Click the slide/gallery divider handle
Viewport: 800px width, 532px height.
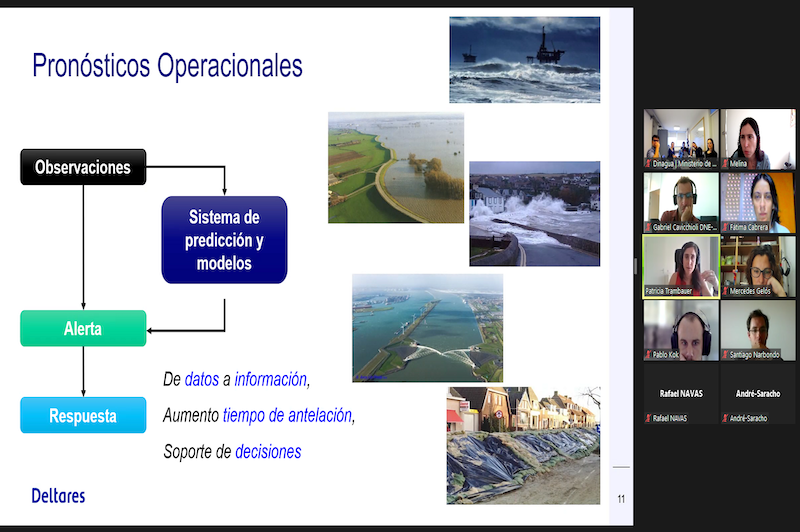636,266
